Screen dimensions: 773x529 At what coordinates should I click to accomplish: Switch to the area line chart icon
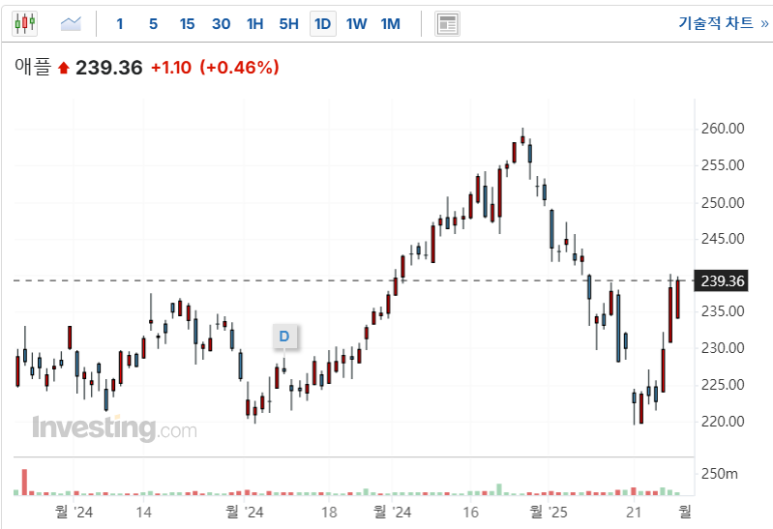tap(71, 23)
